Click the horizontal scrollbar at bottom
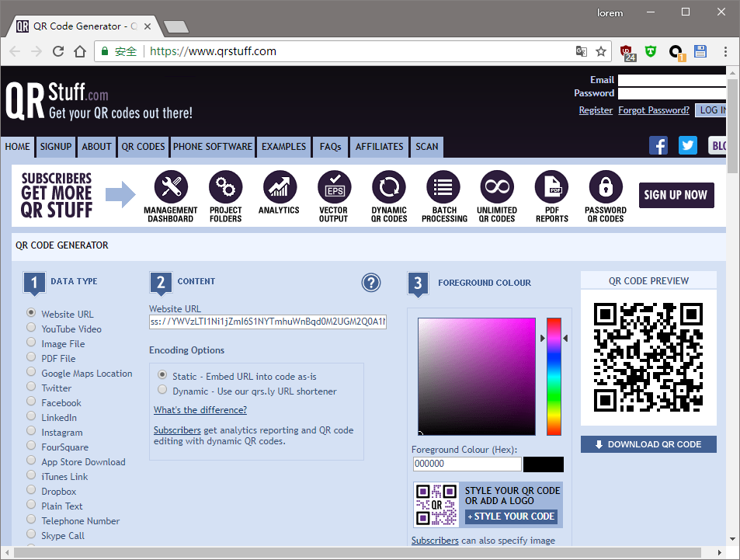740x560 pixels. click(x=356, y=552)
